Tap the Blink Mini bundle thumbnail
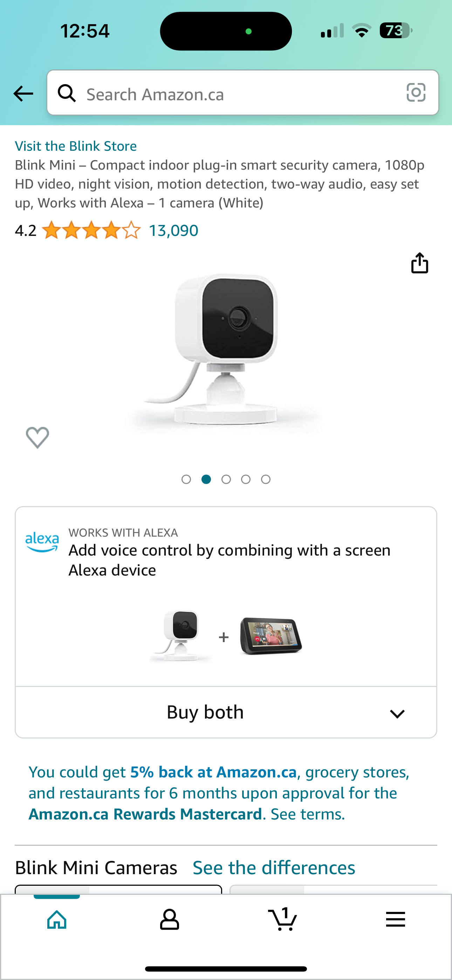Viewport: 452px width, 980px height. 181,636
